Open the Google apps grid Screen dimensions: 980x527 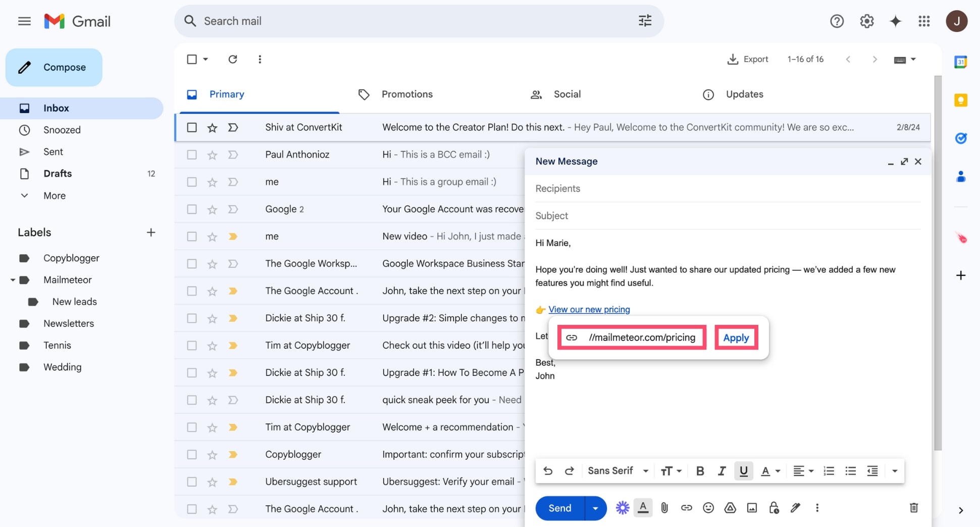(924, 21)
